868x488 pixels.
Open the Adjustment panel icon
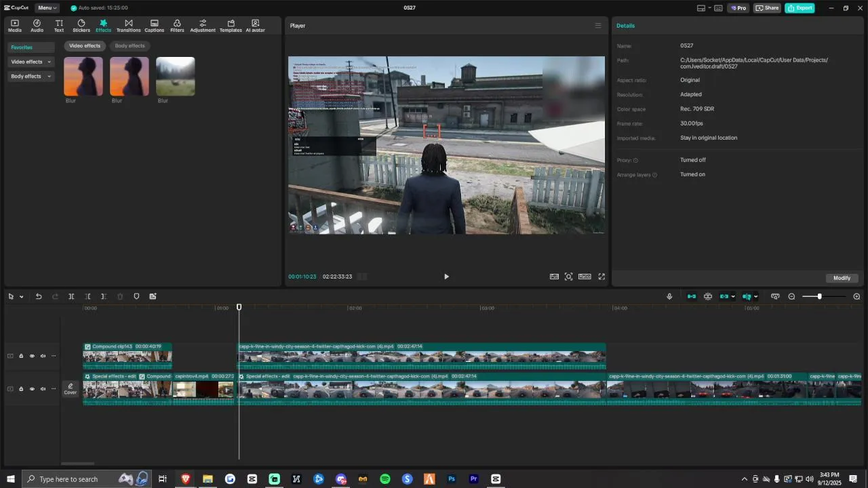click(203, 26)
